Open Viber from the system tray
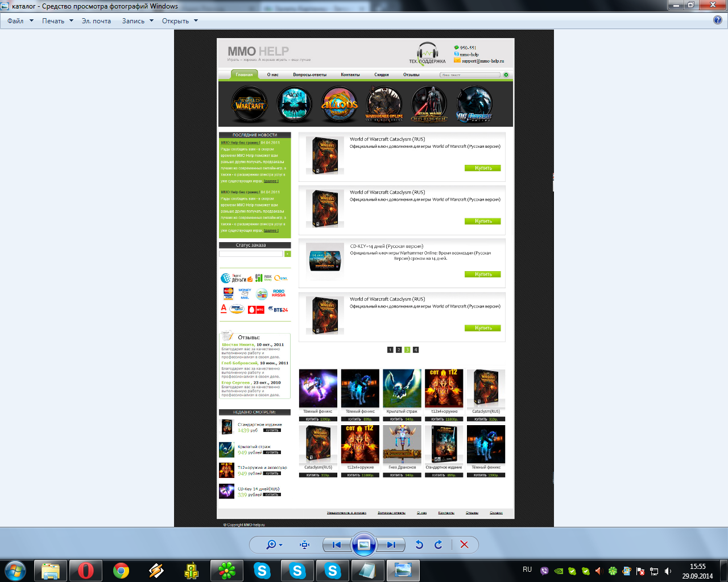The image size is (728, 582). tap(545, 571)
